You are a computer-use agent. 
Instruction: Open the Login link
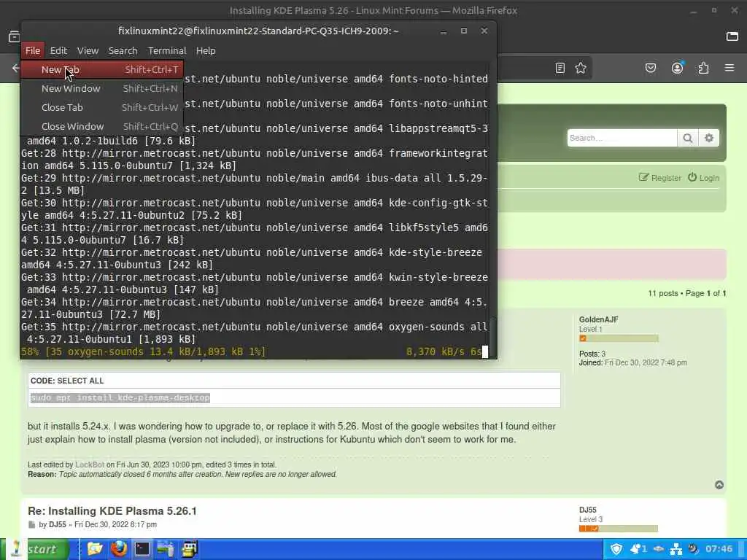pyautogui.click(x=704, y=178)
